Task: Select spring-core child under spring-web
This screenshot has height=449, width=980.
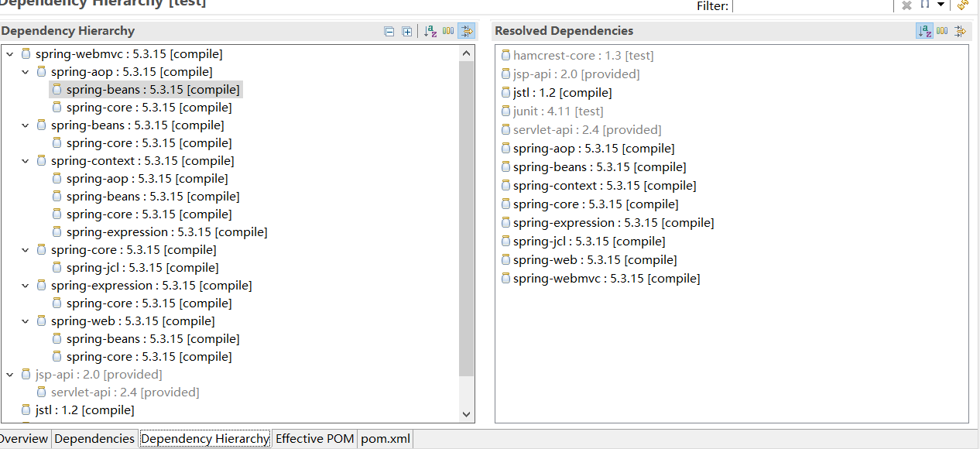Action: point(149,357)
